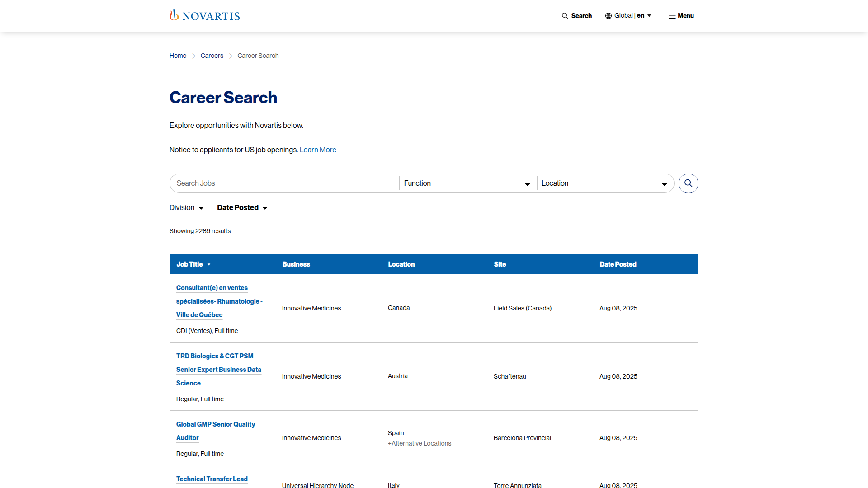The image size is (868, 488).
Task: Open the Function dropdown
Action: tap(467, 183)
